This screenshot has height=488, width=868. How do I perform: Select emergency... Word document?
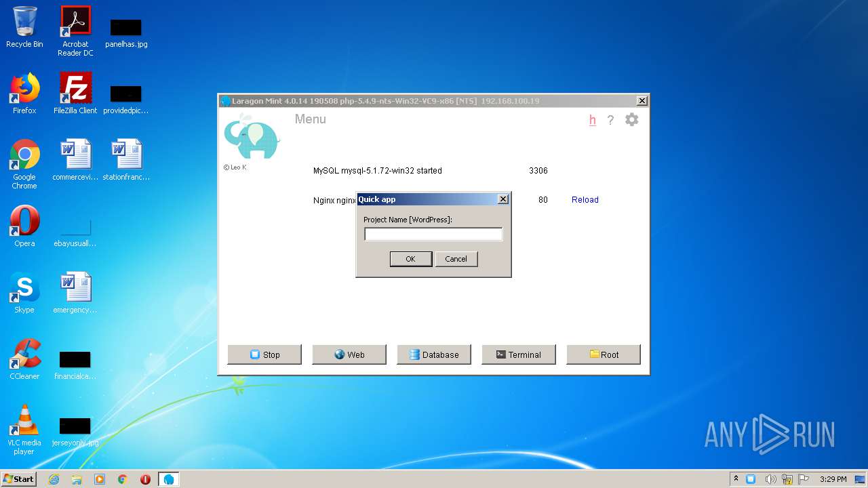click(x=75, y=293)
